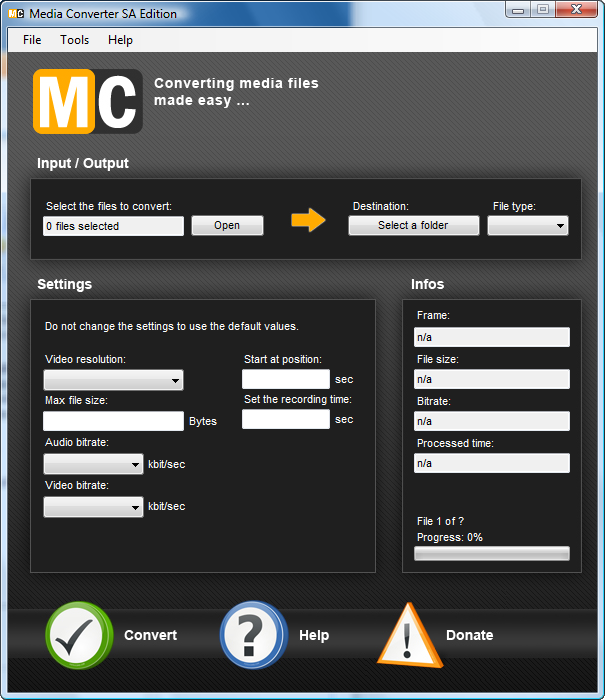Click the 'Input / Output' heading
605x700 pixels.
coord(83,163)
